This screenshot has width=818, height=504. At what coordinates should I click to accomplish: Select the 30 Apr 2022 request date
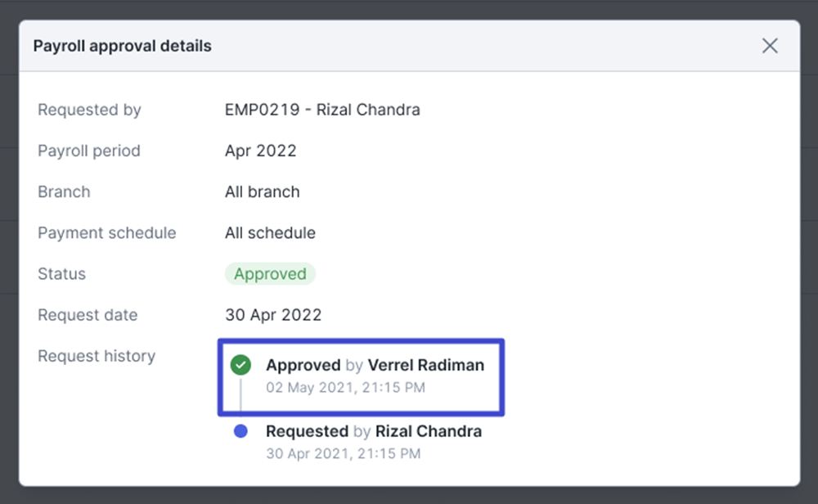[x=273, y=315]
